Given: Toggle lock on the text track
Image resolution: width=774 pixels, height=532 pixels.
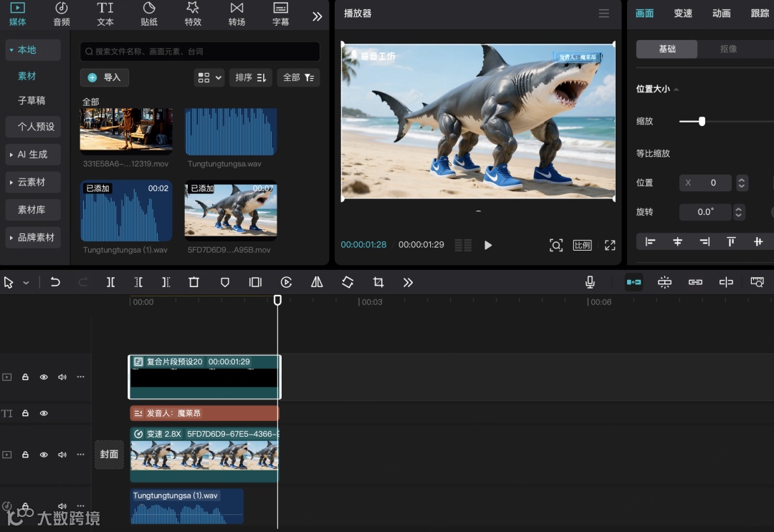Looking at the screenshot, I should (25, 413).
